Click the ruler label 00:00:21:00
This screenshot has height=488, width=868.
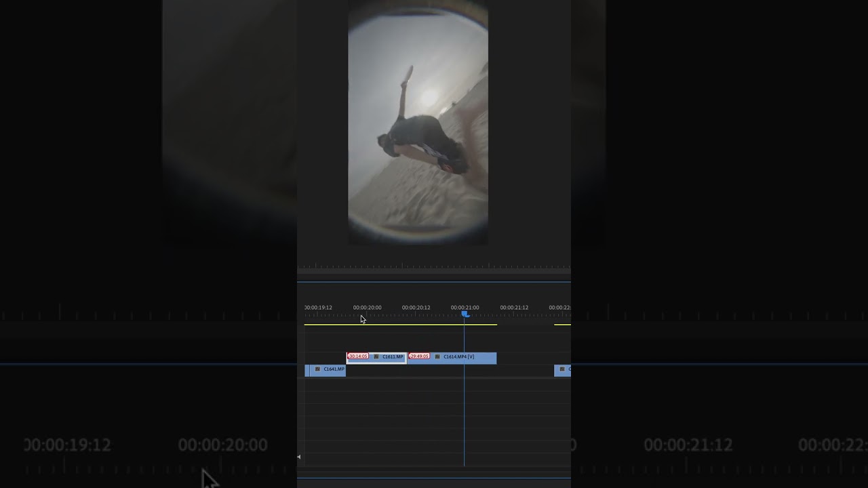pyautogui.click(x=465, y=308)
